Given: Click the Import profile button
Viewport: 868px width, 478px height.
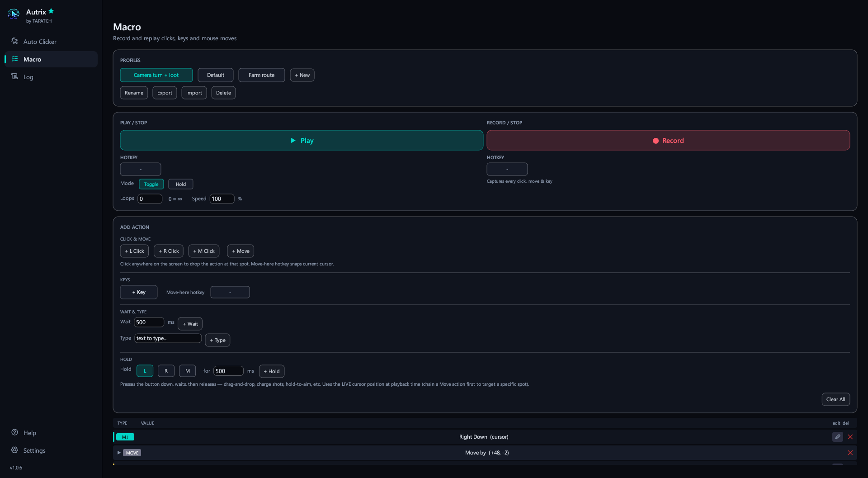Looking at the screenshot, I should point(194,93).
